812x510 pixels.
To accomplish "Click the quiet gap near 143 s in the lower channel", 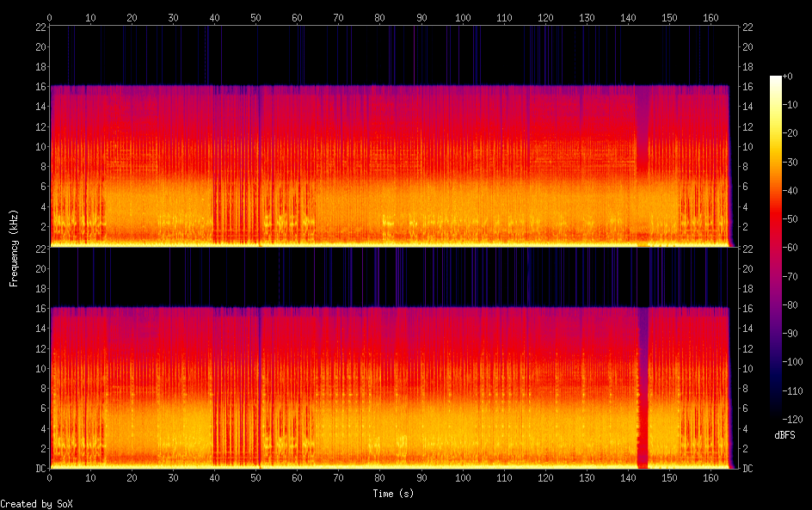I will click(642, 387).
